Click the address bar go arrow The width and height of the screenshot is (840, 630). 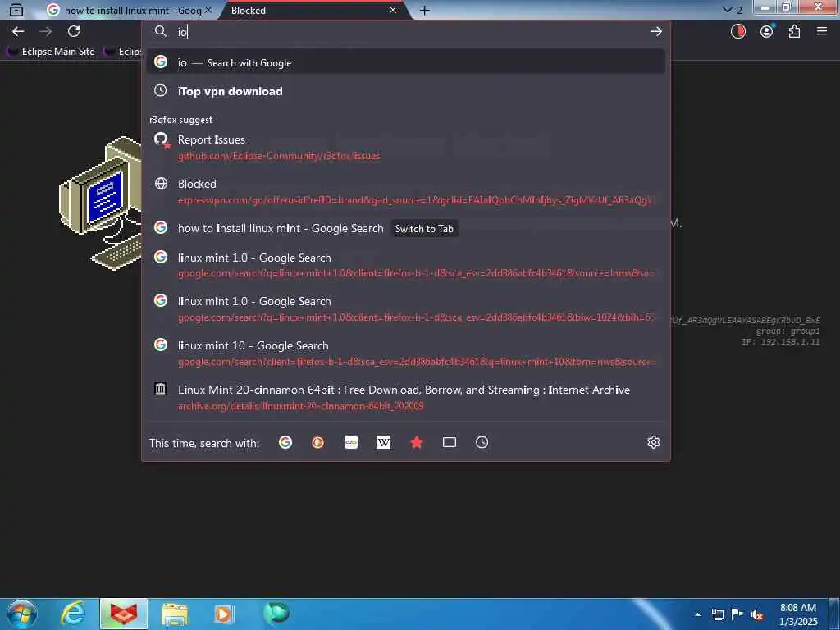coord(656,32)
